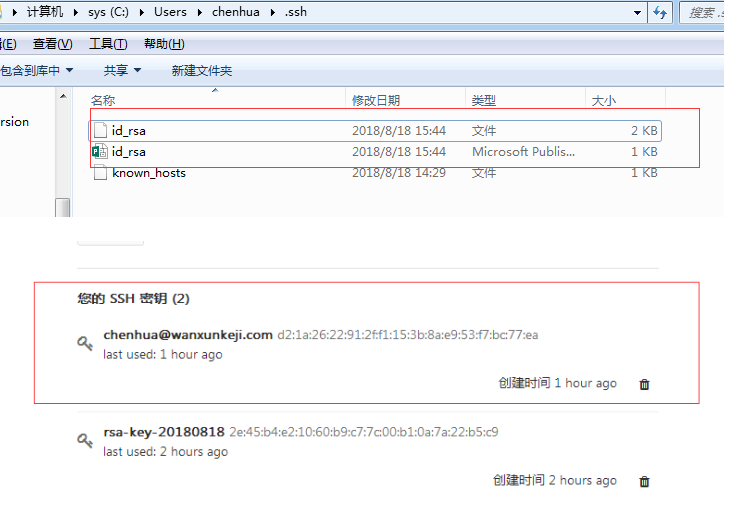Click the navigation pane scroll up arrow
The height and width of the screenshot is (530, 733).
tap(63, 96)
